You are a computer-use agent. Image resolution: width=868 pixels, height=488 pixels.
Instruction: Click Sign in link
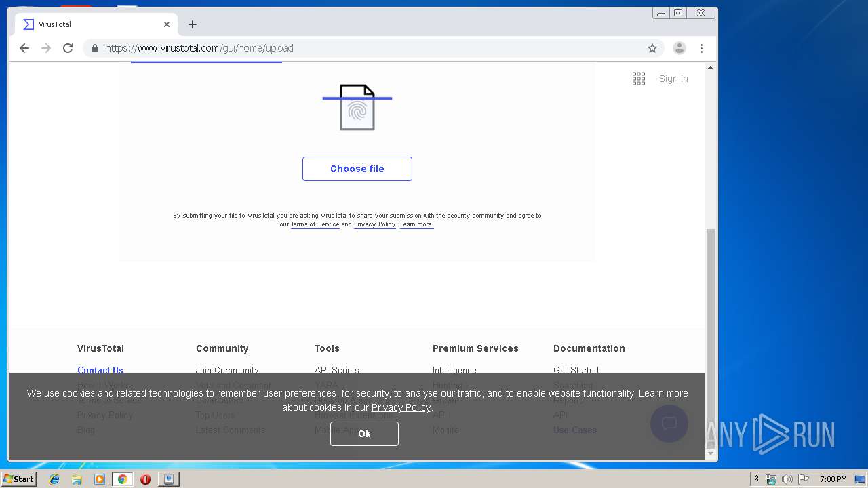tap(673, 79)
